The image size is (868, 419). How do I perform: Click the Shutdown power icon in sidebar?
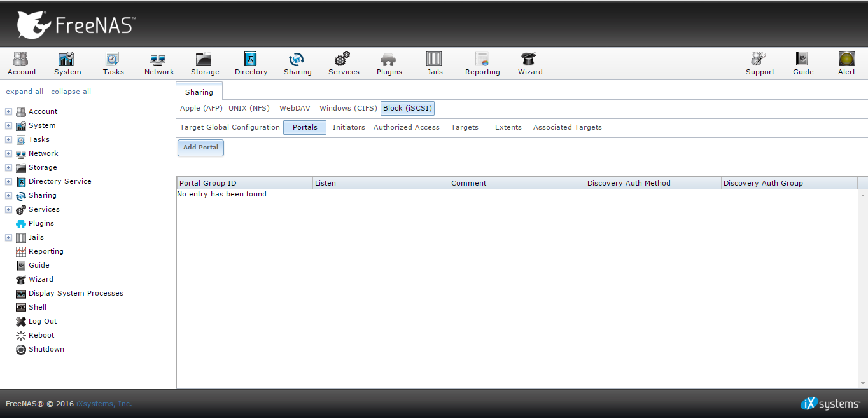pos(21,349)
